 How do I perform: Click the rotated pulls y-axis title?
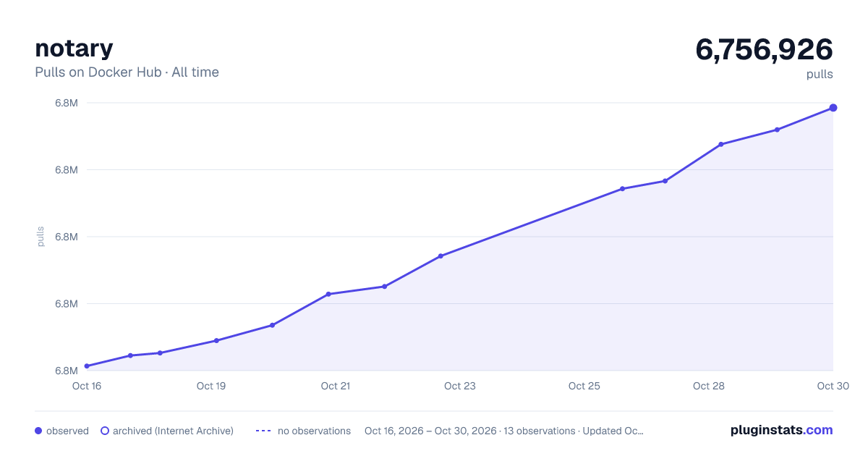pyautogui.click(x=41, y=237)
